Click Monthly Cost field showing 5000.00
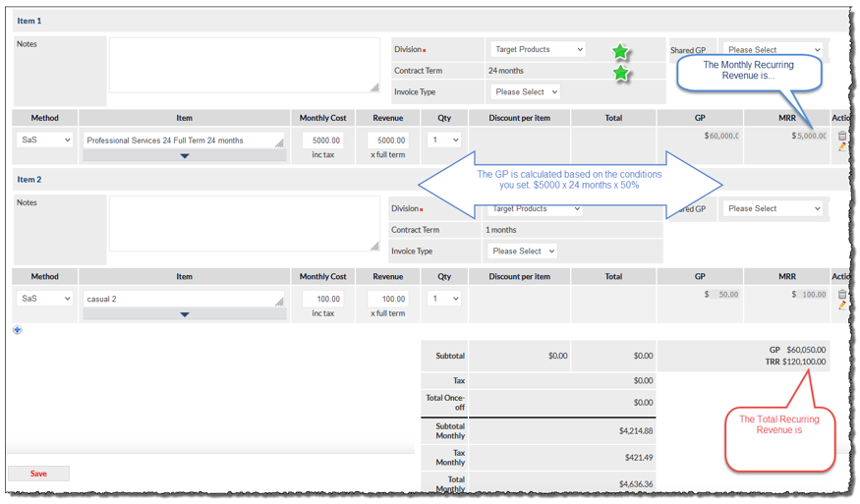This screenshot has width=860, height=504. pyautogui.click(x=323, y=140)
